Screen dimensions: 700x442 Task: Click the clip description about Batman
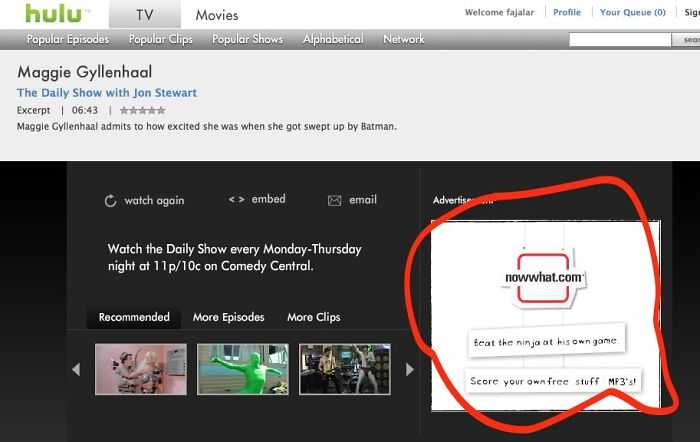tap(207, 126)
